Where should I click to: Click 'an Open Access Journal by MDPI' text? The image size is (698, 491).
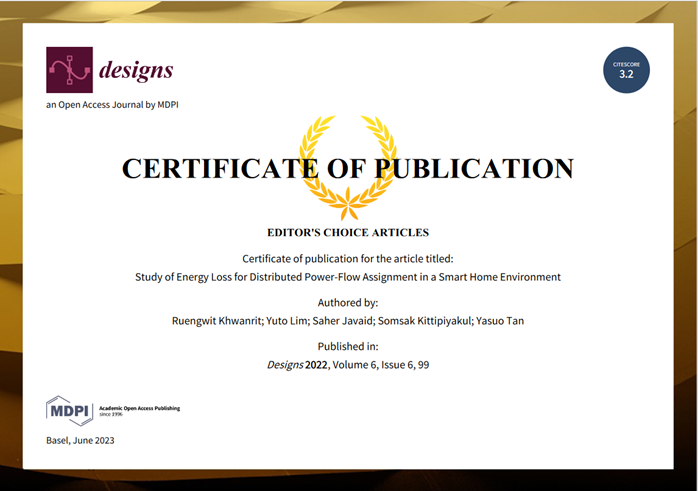112,105
